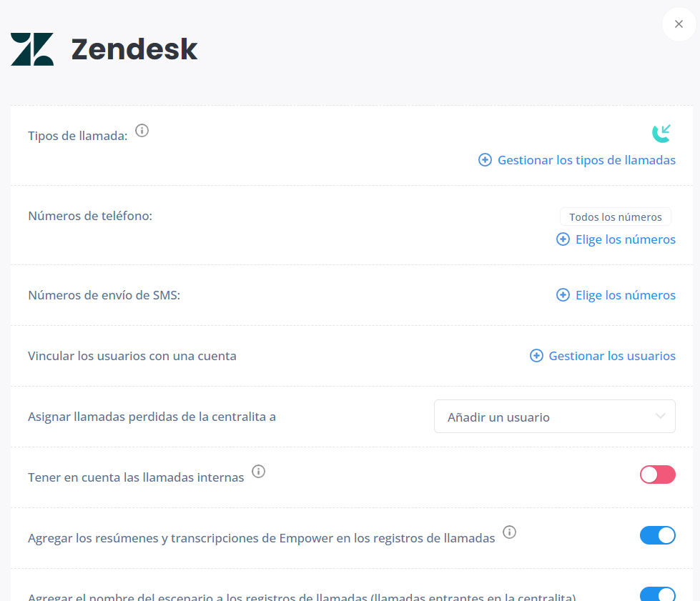Enable Tener en cuenta las llamadas internas
This screenshot has height=601, width=700.
(x=658, y=475)
